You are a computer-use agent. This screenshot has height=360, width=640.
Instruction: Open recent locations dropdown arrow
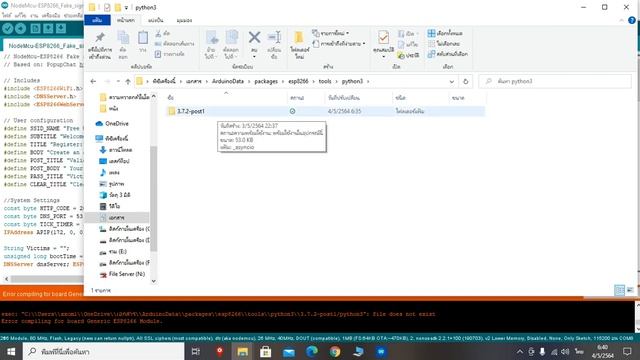click(118, 82)
